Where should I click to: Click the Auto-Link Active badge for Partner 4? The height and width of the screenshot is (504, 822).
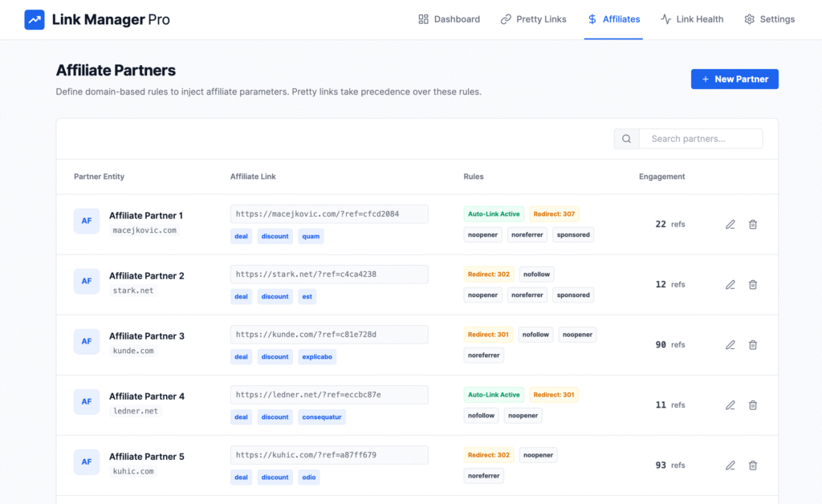[x=494, y=395]
